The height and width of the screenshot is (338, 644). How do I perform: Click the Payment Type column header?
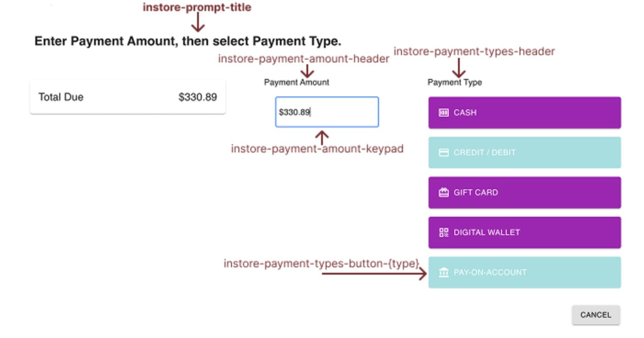(454, 82)
